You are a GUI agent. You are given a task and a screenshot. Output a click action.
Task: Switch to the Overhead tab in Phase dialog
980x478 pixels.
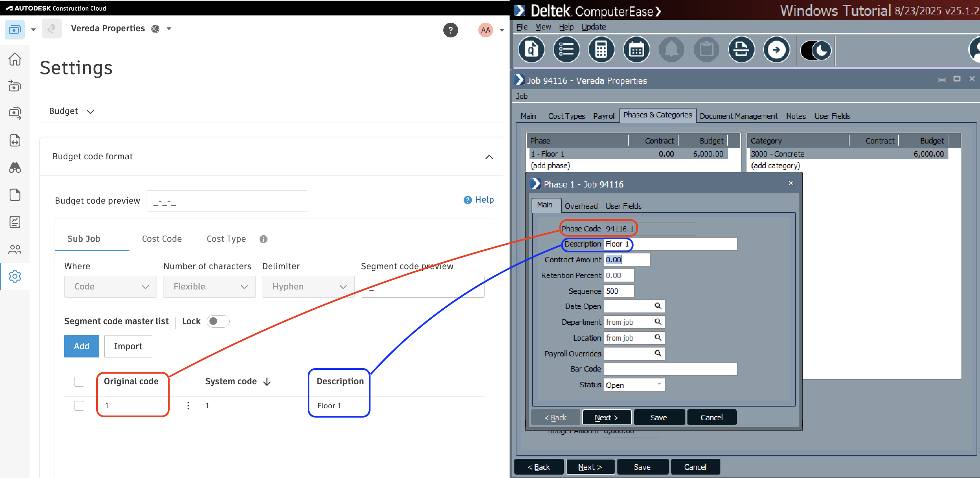pos(581,206)
